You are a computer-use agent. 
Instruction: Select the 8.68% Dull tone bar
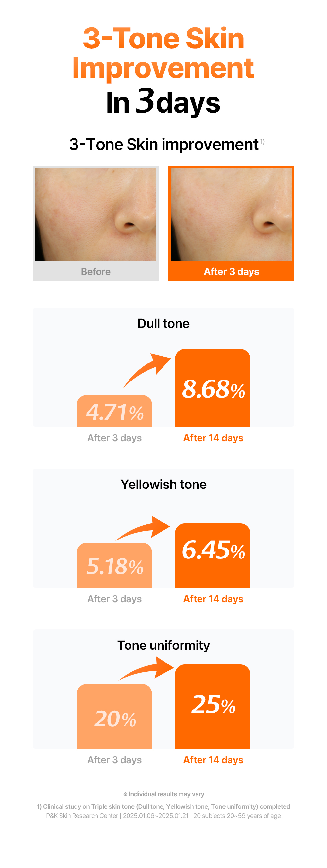tap(213, 388)
